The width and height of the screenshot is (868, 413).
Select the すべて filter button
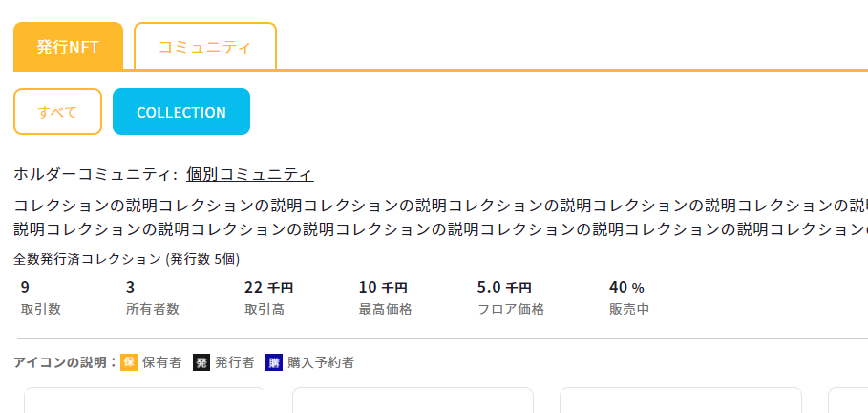pos(57,112)
